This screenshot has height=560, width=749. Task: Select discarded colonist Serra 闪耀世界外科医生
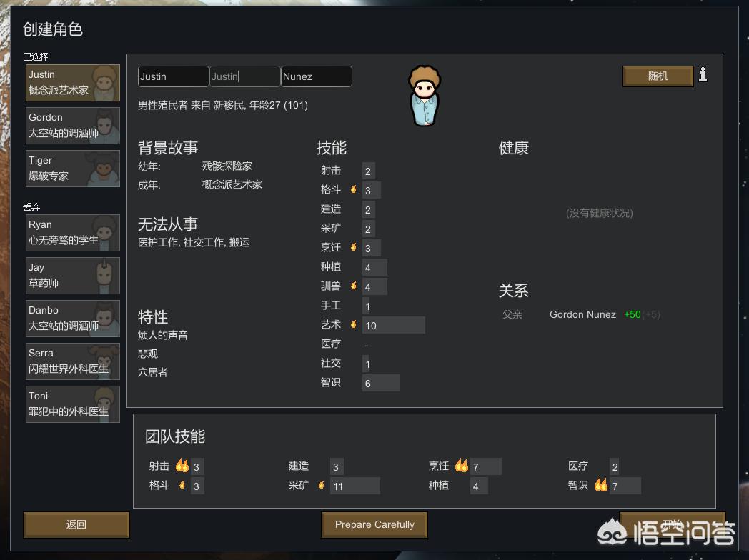coord(73,361)
